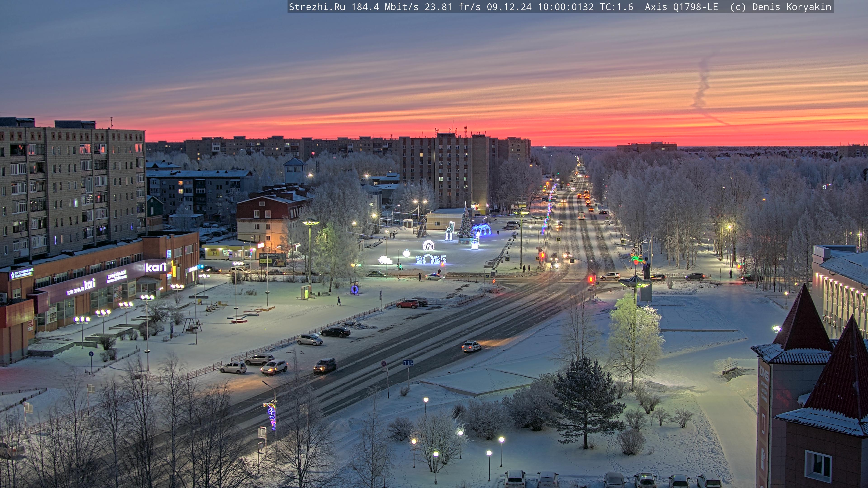The width and height of the screenshot is (868, 488).
Task: Click the "184.4 Mbit/s" bitrate value
Action: click(x=385, y=7)
